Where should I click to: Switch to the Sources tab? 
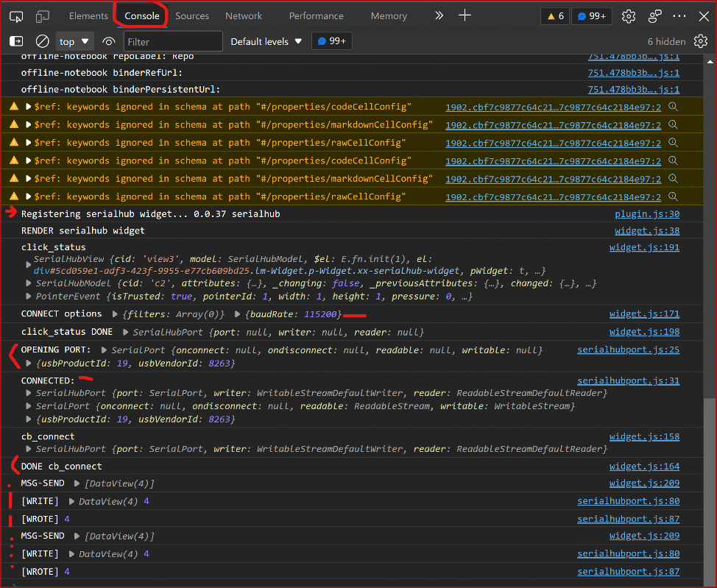point(192,16)
